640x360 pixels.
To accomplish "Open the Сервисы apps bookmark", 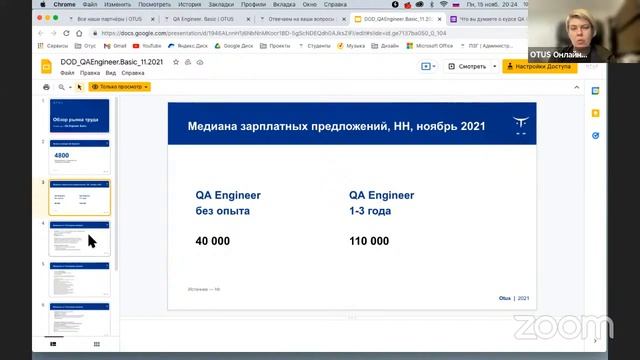I will pyautogui.click(x=53, y=46).
